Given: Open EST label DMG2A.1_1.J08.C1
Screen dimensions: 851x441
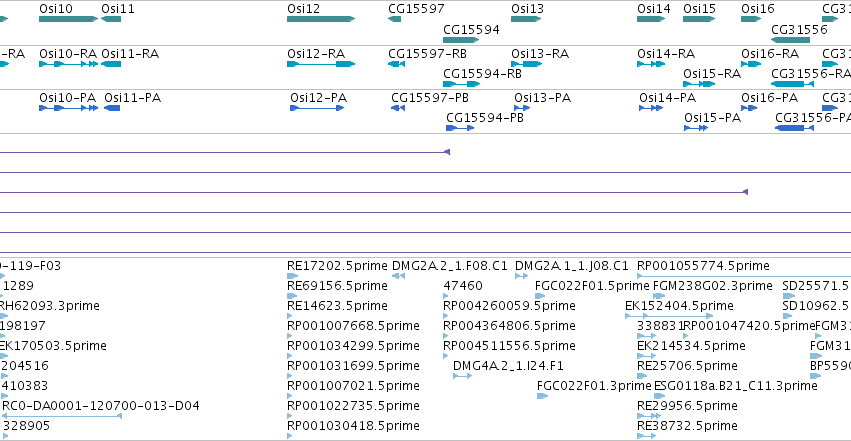Looking at the screenshot, I should pos(571,266).
